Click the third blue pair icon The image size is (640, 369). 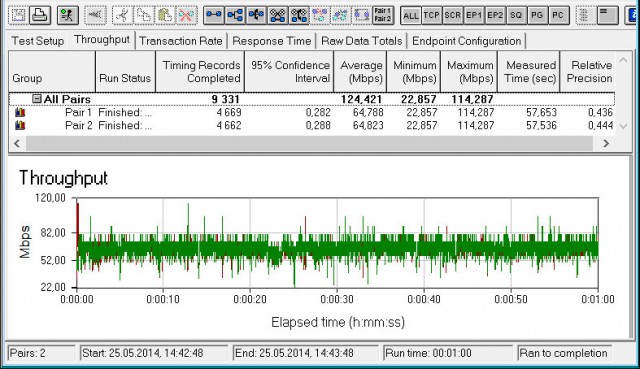click(x=256, y=15)
